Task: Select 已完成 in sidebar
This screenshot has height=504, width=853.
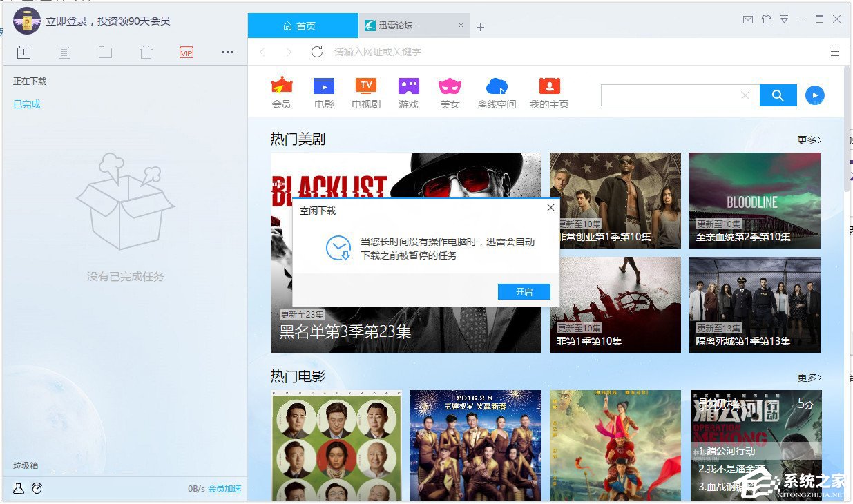Action: coord(27,104)
